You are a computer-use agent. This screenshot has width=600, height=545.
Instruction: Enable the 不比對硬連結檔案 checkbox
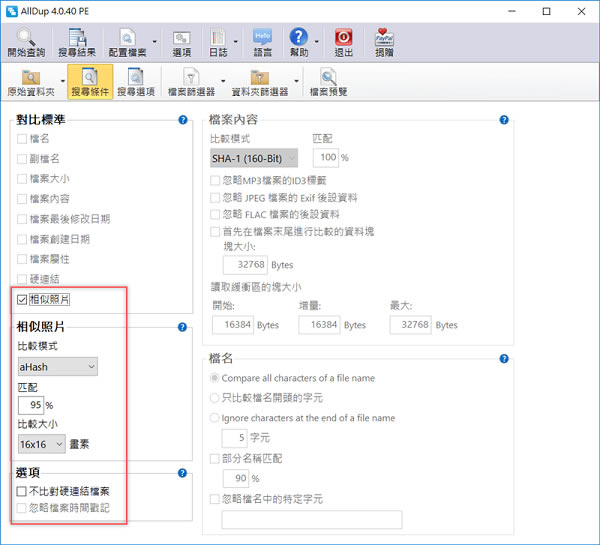[23, 491]
